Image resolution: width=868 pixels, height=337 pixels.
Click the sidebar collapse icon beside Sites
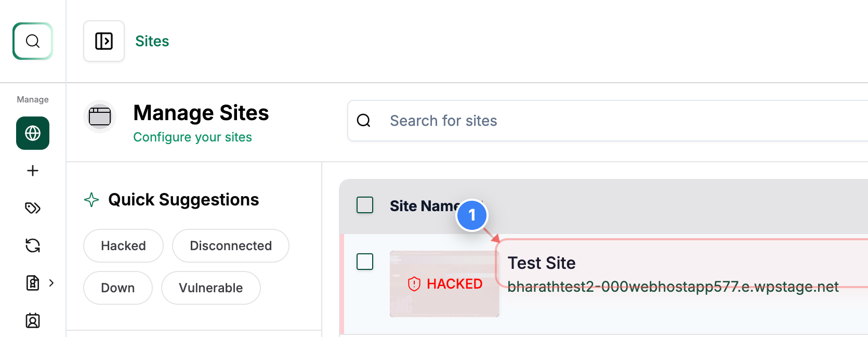pyautogui.click(x=103, y=41)
